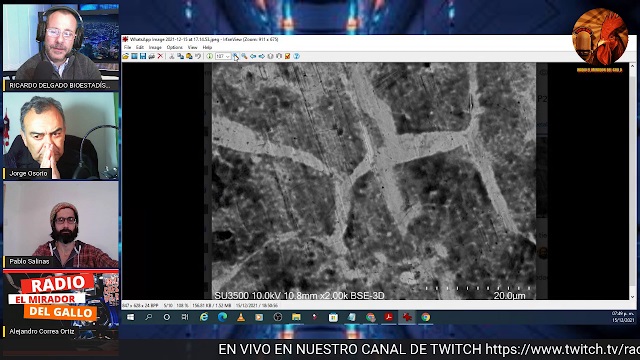Click the taskbar Search magnifier
640x360 pixels.
point(149,317)
